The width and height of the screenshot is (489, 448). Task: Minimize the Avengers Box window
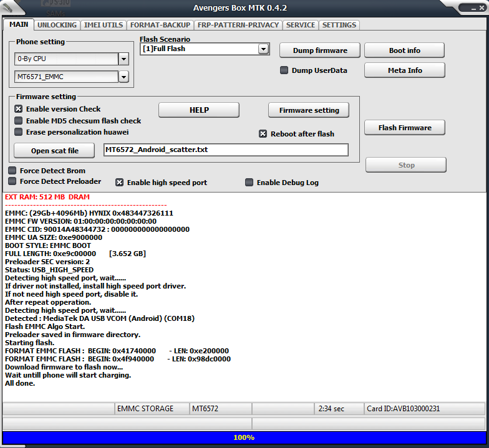(x=473, y=9)
